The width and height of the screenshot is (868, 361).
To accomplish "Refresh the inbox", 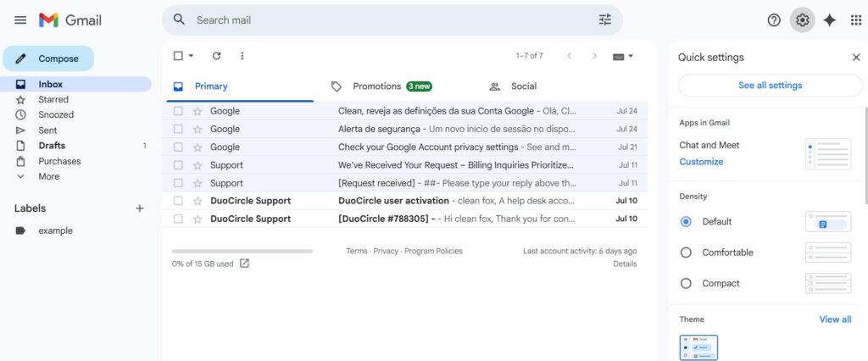I will [x=216, y=55].
